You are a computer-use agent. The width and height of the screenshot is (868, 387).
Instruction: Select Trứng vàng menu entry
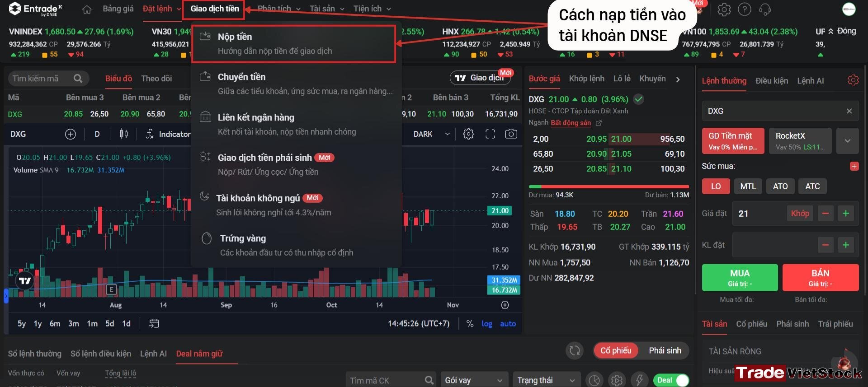click(296, 245)
